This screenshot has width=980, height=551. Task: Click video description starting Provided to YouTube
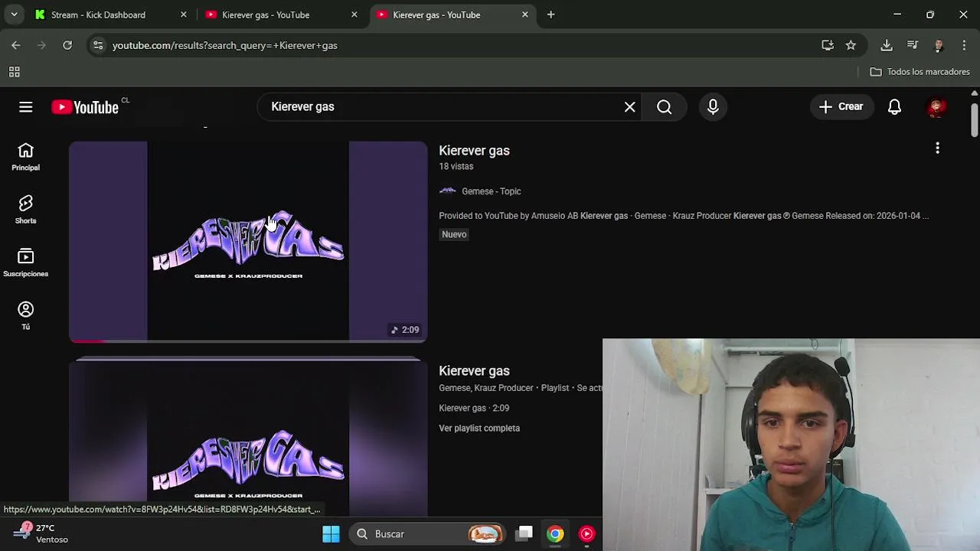coord(684,216)
